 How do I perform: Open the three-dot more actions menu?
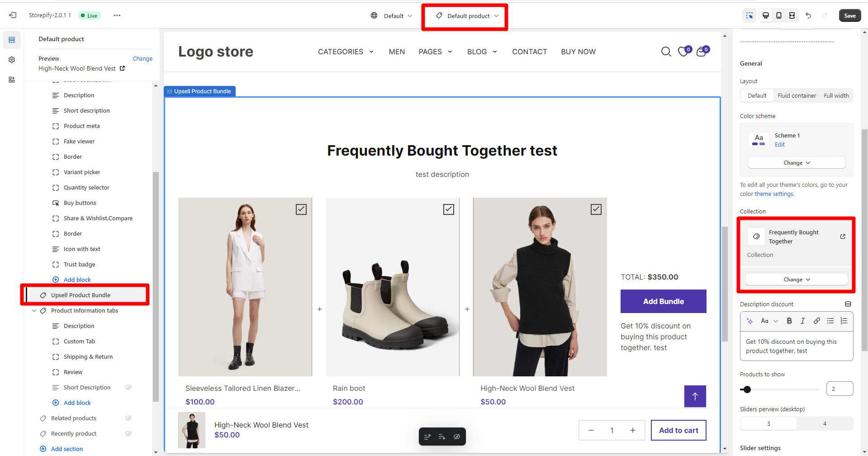(117, 15)
